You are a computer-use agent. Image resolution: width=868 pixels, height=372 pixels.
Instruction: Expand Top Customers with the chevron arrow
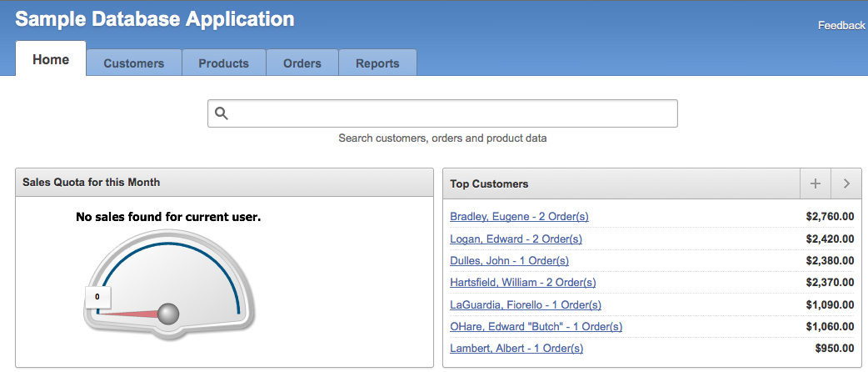846,183
